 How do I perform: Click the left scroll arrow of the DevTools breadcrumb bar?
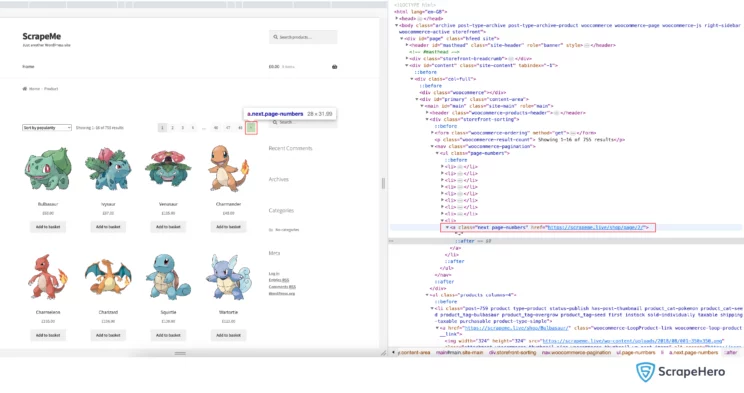tap(393, 353)
